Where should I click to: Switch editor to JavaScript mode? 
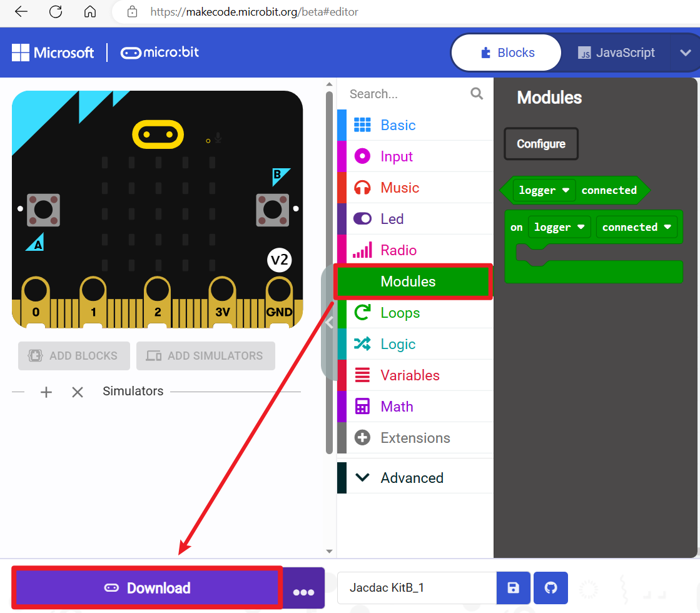pyautogui.click(x=616, y=53)
